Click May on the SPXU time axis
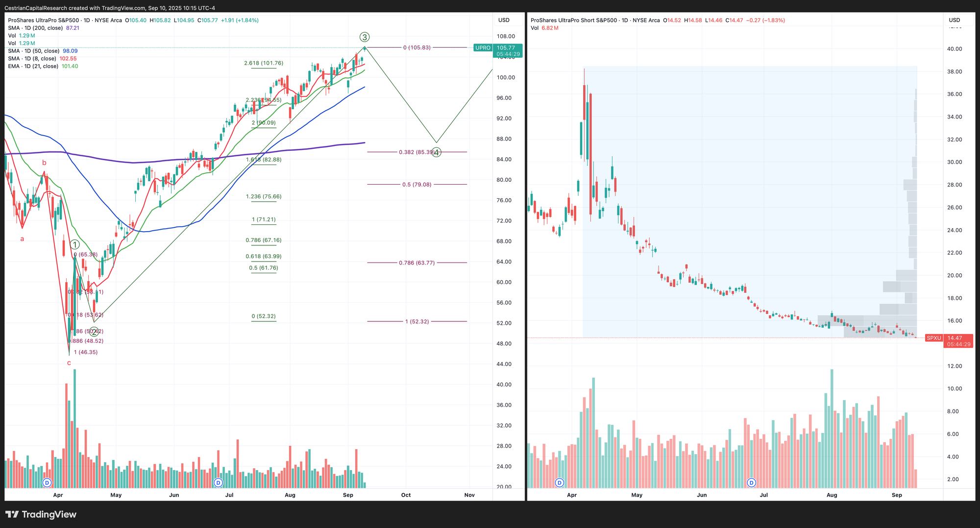 [x=637, y=495]
